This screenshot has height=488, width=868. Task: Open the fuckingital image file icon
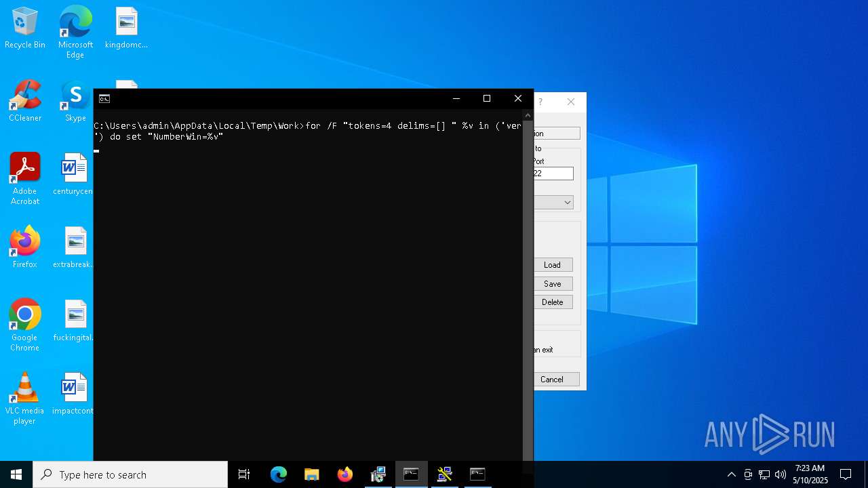click(x=73, y=321)
